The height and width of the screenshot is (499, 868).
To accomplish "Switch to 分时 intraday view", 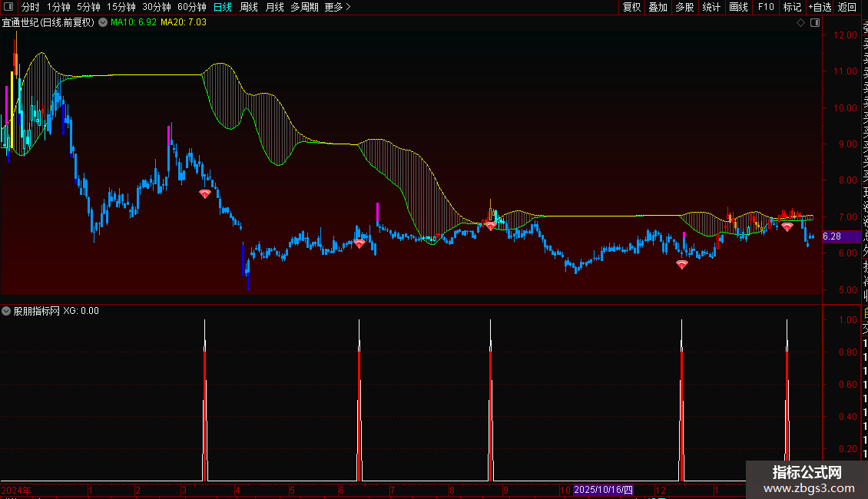I will [31, 7].
